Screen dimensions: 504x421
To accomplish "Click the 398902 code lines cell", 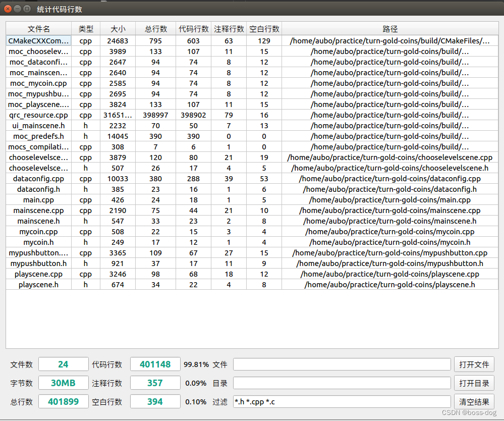I will coord(194,115).
